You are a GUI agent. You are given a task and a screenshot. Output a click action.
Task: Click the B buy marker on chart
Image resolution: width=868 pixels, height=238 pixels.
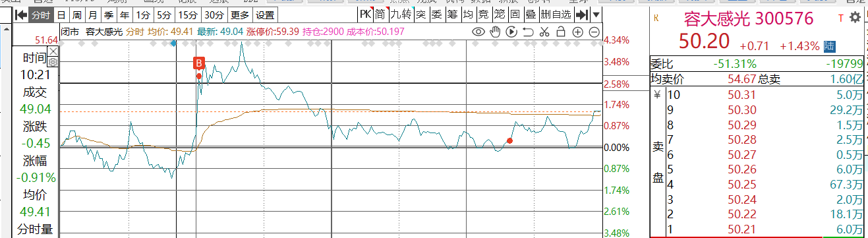pyautogui.click(x=199, y=63)
